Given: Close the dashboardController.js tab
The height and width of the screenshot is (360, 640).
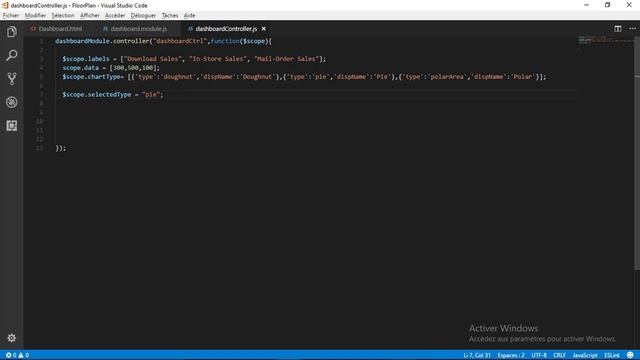Looking at the screenshot, I should click(264, 29).
